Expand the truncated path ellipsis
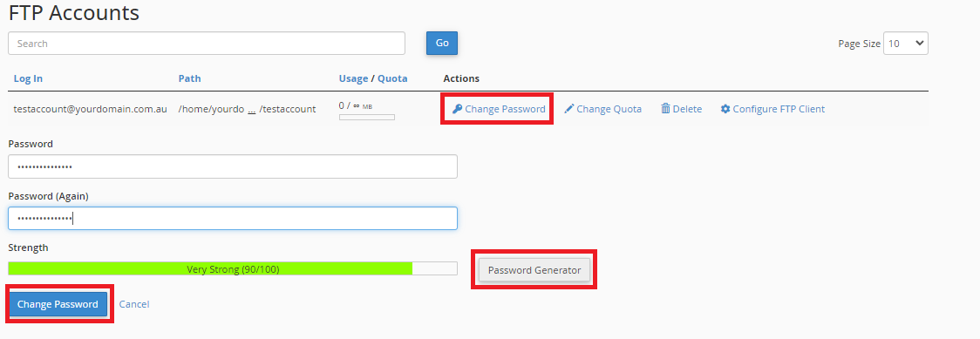This screenshot has height=339, width=980. pos(251,109)
